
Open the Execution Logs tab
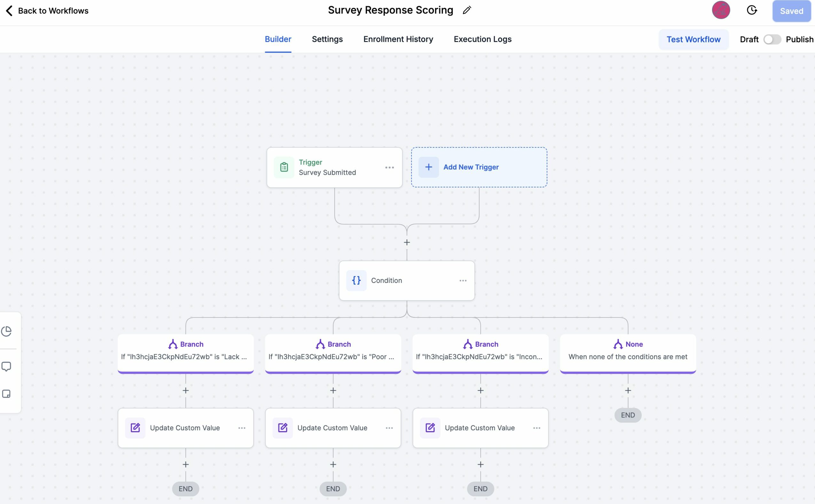[482, 39]
